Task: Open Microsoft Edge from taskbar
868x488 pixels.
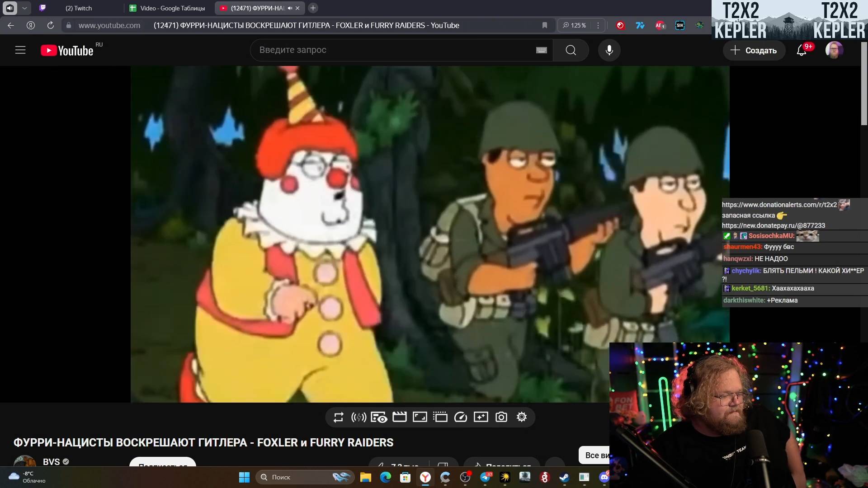Action: (385, 477)
